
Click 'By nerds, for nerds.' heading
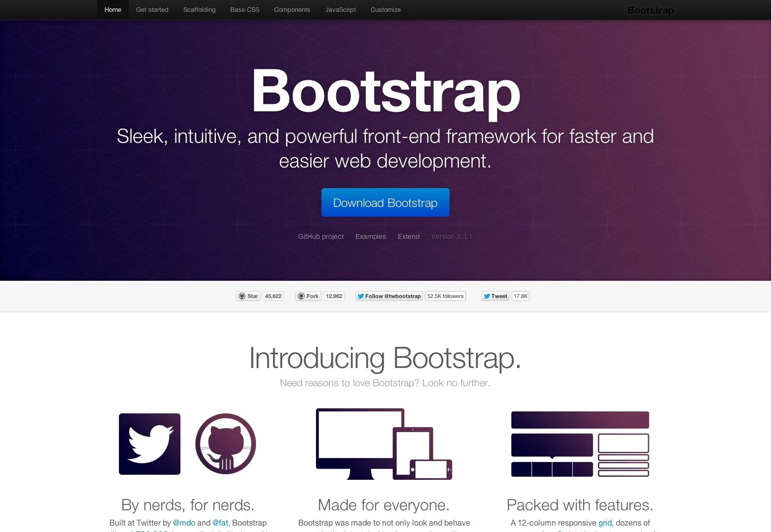pos(188,505)
